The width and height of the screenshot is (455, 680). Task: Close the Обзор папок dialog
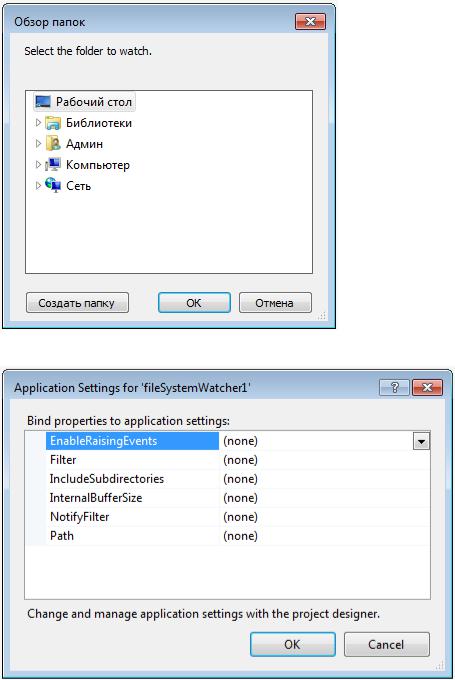click(x=310, y=21)
